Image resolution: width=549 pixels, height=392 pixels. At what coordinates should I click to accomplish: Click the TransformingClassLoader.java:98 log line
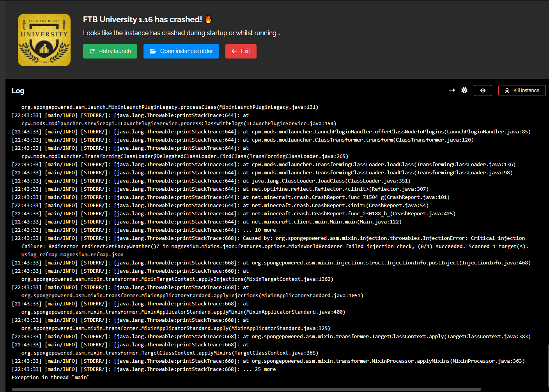(262, 173)
